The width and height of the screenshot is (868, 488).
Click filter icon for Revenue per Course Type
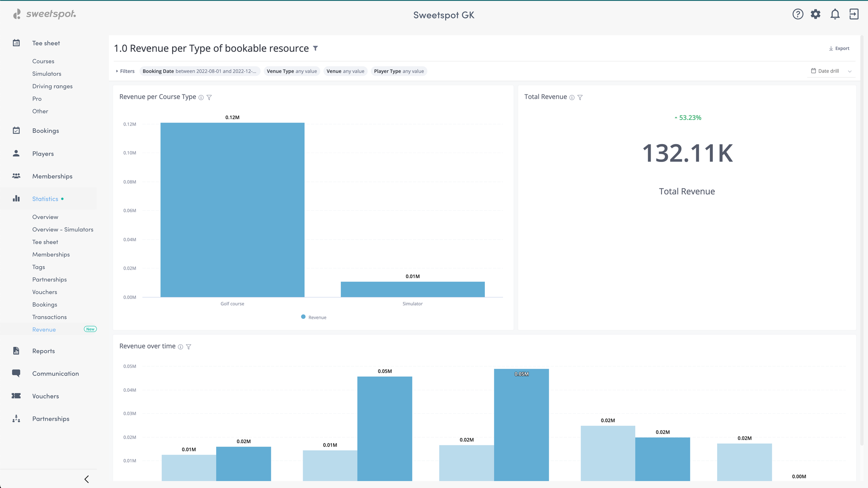[209, 98]
